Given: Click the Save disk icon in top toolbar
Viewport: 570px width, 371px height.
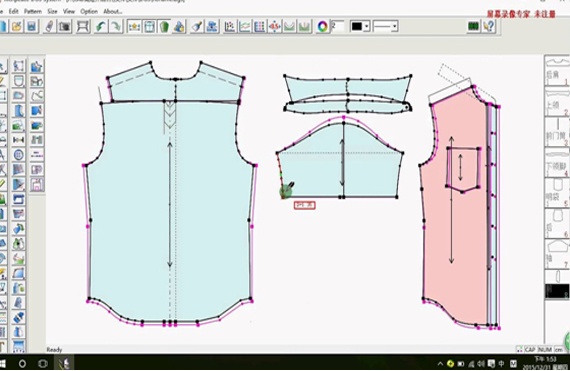Looking at the screenshot, I should click(x=32, y=27).
